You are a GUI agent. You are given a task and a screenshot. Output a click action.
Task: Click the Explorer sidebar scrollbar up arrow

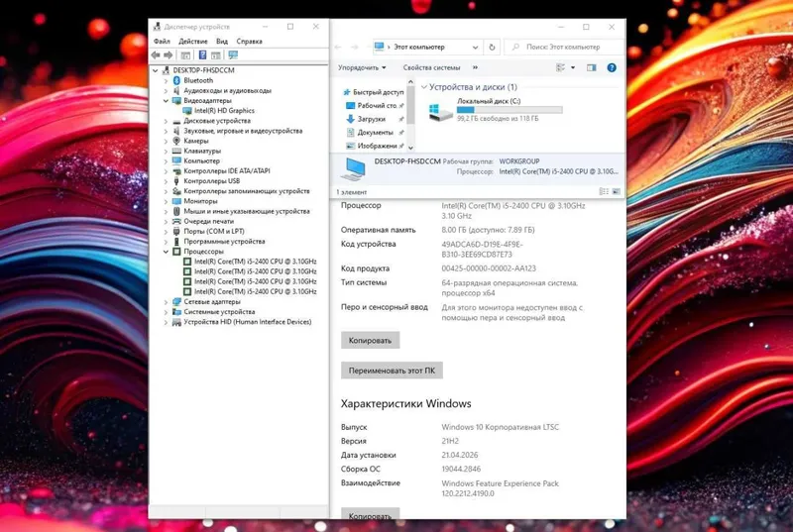click(x=410, y=82)
